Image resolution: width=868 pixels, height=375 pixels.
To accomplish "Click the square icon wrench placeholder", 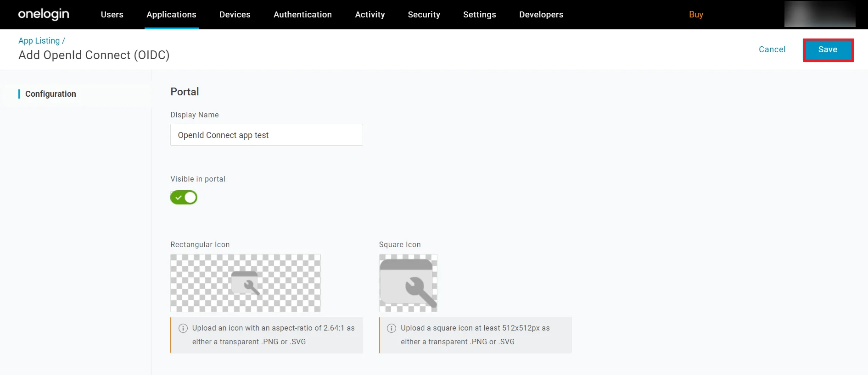I will 408,283.
